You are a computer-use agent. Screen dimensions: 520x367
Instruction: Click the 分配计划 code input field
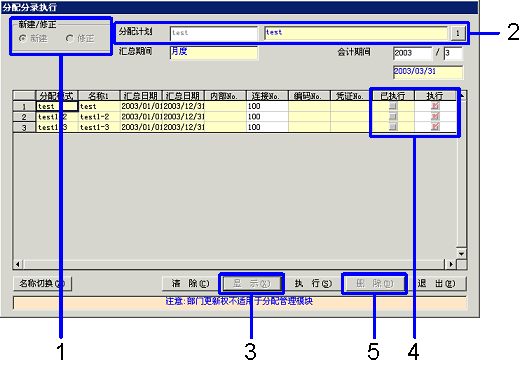pyautogui.click(x=214, y=33)
